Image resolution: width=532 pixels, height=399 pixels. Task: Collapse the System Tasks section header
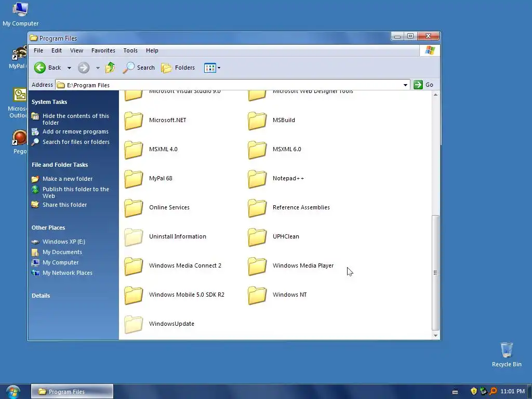[x=49, y=102]
